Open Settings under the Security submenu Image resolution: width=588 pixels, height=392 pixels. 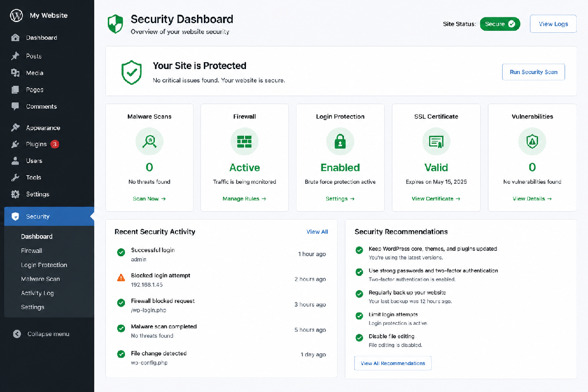33,307
